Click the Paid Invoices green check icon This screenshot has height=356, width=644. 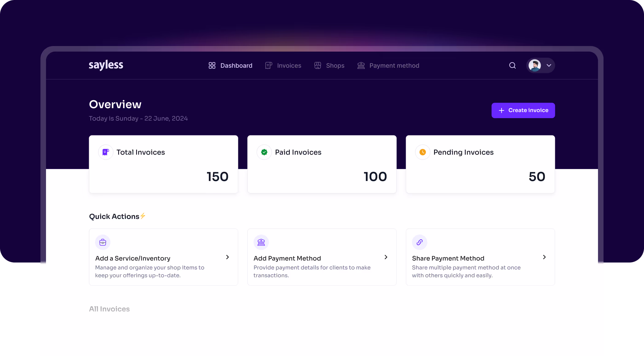tap(264, 152)
